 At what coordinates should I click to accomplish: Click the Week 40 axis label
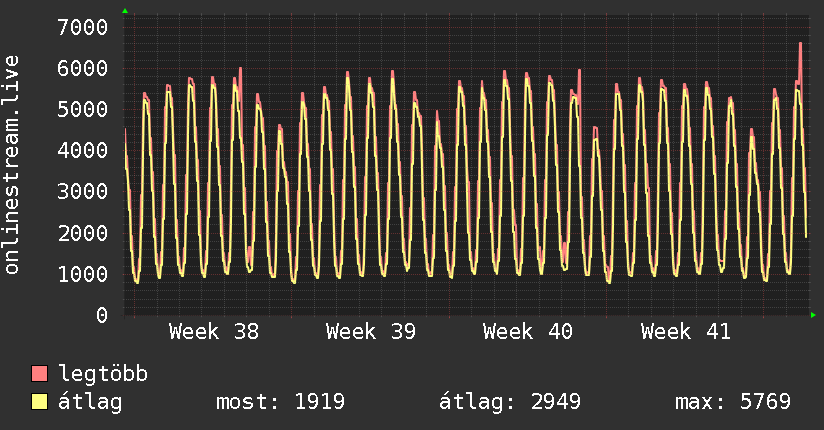(x=528, y=332)
